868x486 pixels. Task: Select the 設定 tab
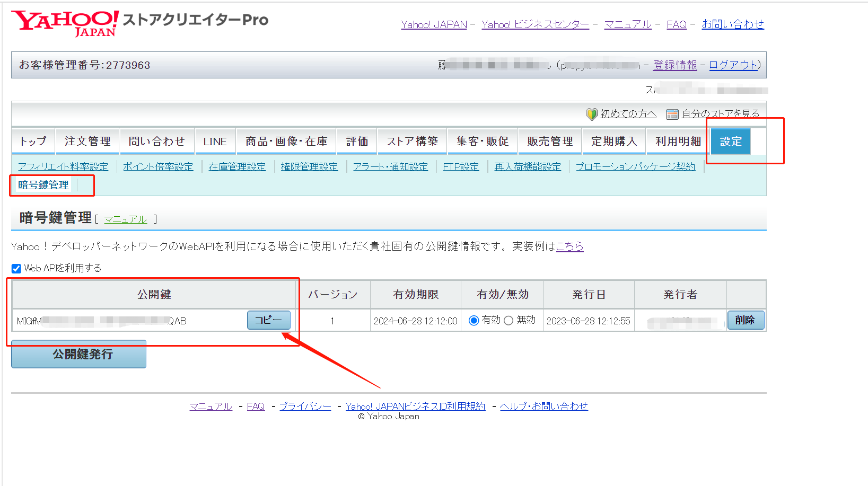(731, 141)
